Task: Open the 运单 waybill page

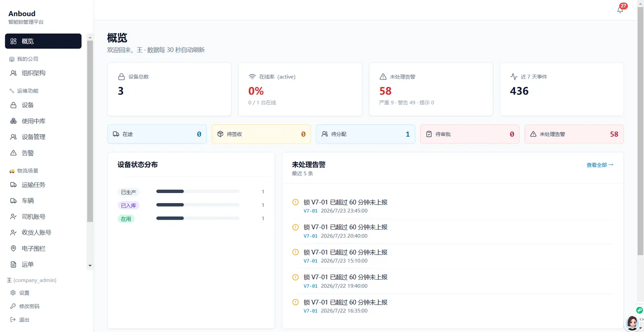Action: click(x=43, y=264)
